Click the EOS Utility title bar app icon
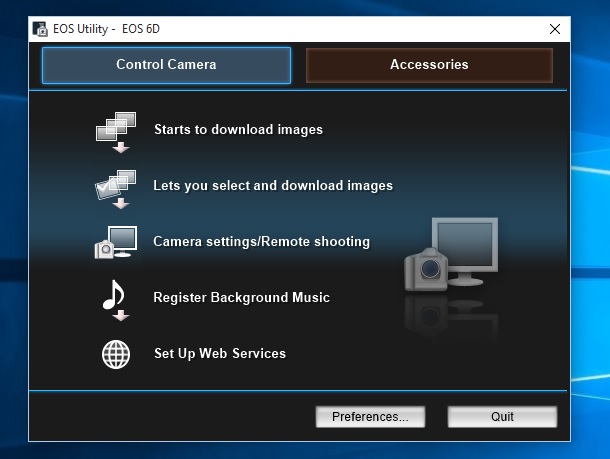Image resolution: width=610 pixels, height=459 pixels. [40, 29]
